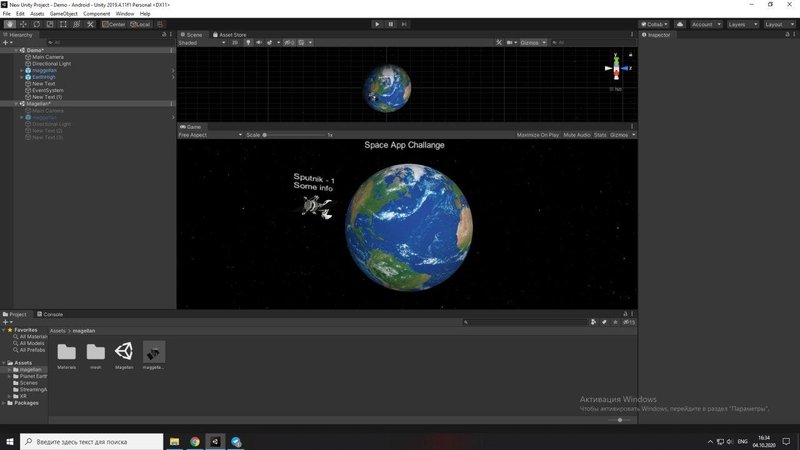Click Maximize On Play button
Image resolution: width=800 pixels, height=450 pixels.
[x=538, y=134]
